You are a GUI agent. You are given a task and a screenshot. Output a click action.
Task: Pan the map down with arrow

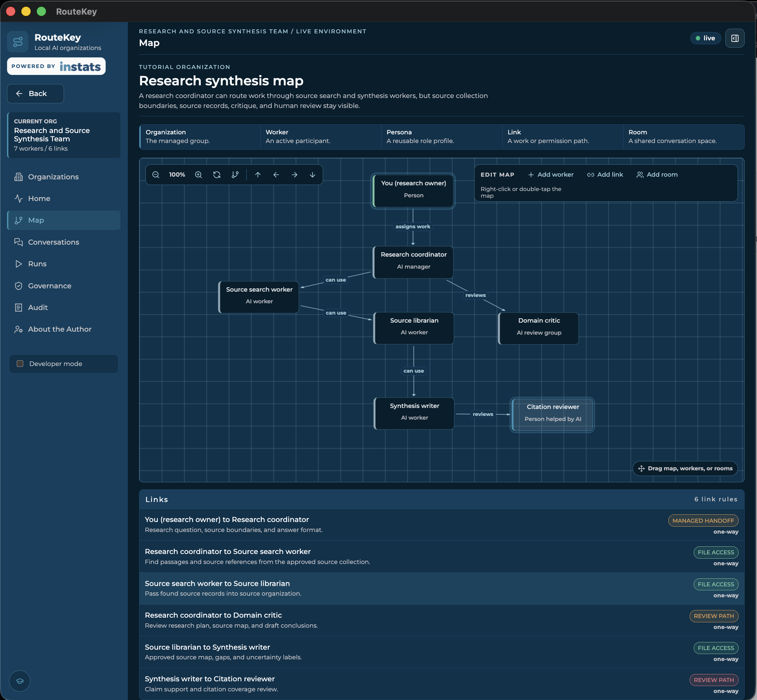click(x=312, y=175)
